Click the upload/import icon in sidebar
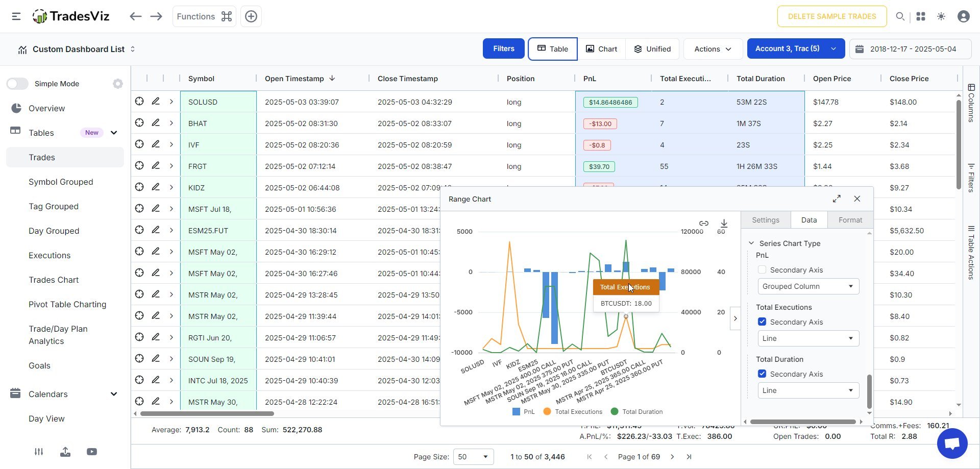This screenshot has width=980, height=469. (x=65, y=452)
